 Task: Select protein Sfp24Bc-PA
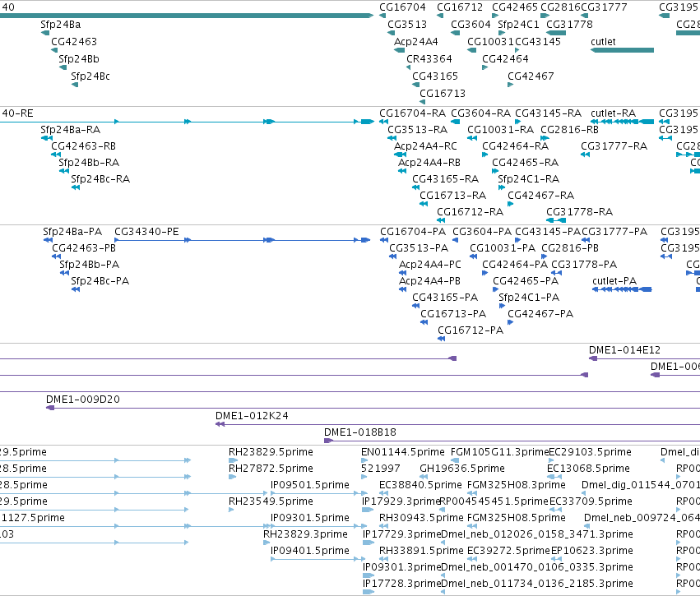click(x=100, y=281)
